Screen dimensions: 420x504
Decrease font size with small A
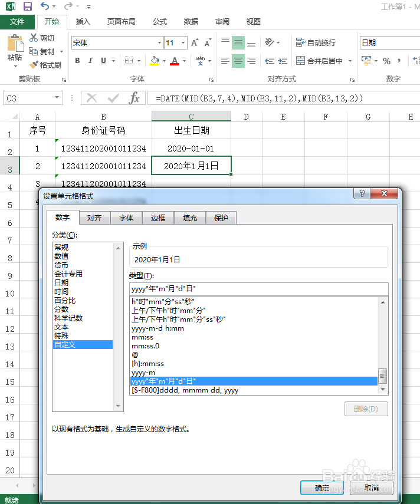pyautogui.click(x=208, y=43)
